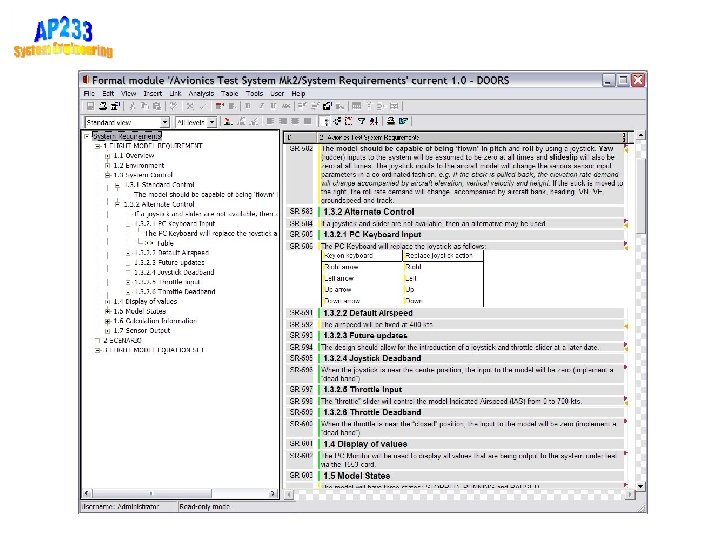This screenshot has width=720, height=540.
Task: Click Username: Administrator in status bar
Action: [120, 507]
